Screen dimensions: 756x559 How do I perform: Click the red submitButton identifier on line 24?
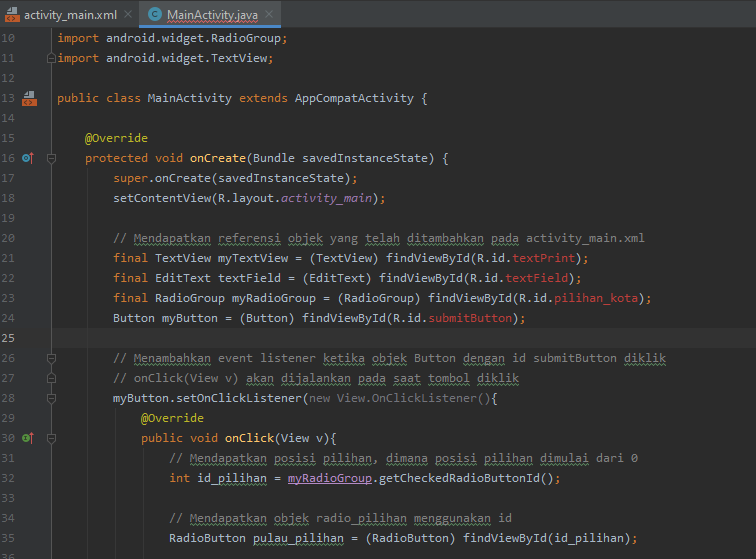coord(470,318)
